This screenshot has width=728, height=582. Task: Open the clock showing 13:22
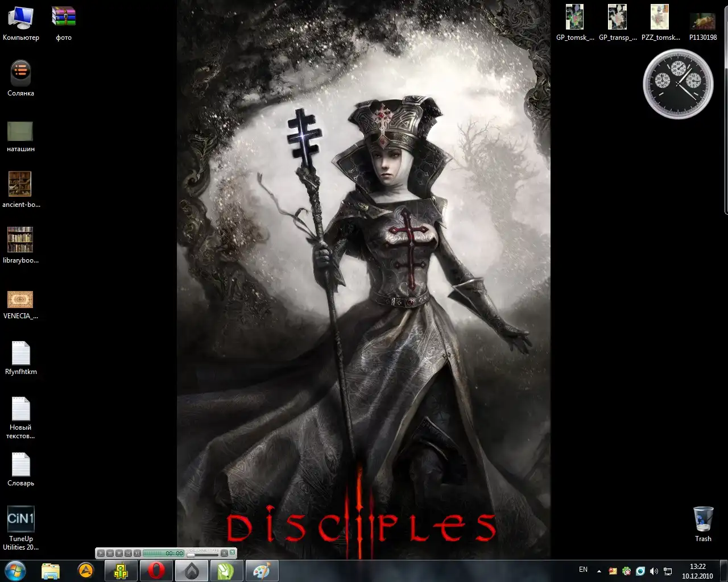pyautogui.click(x=697, y=571)
